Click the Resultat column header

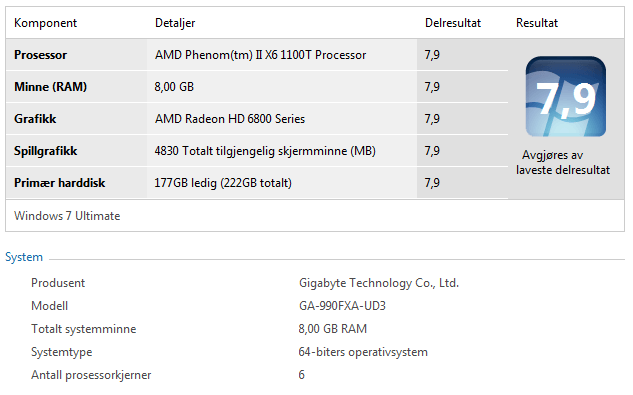coord(537,23)
